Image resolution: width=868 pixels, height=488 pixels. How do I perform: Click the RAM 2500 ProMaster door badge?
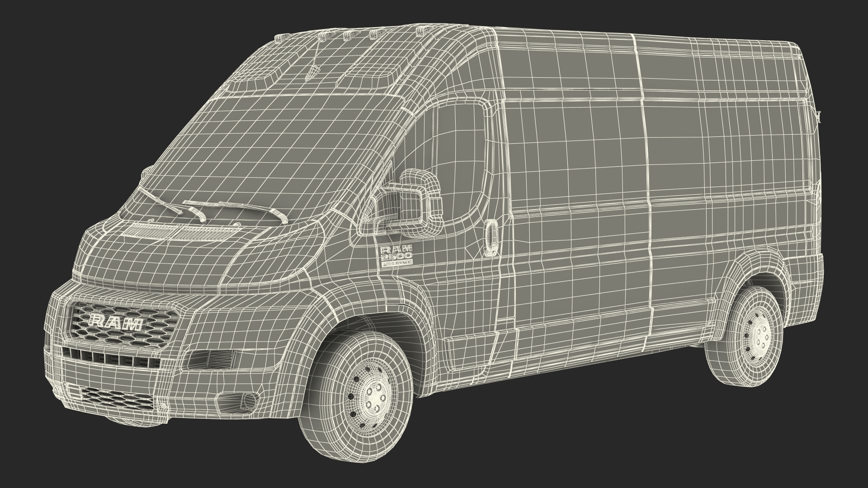[396, 257]
